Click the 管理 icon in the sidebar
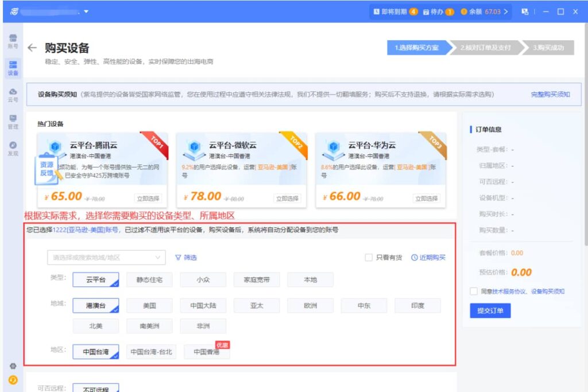 (x=13, y=121)
